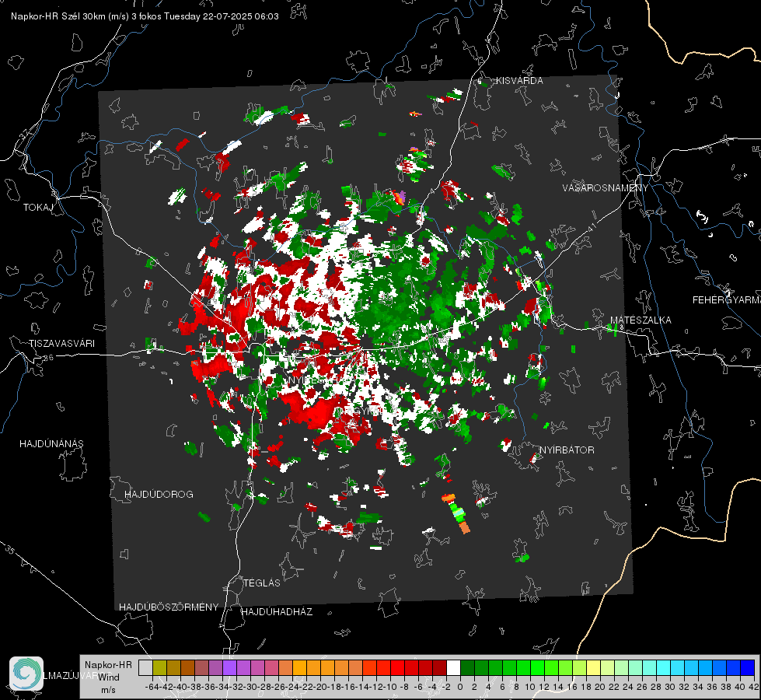This screenshot has width=761, height=700.
Task: Click the 'Napkor-HR' legend title
Action: (108, 664)
